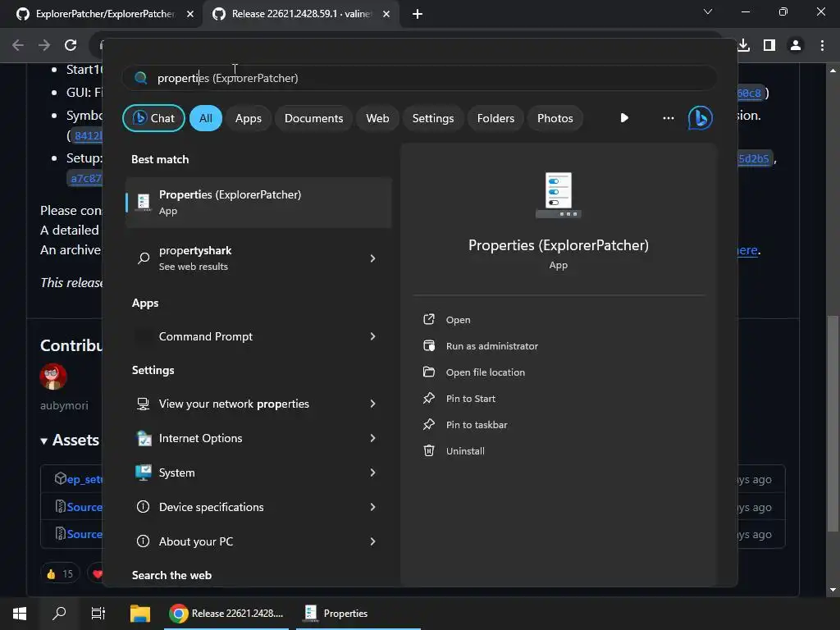Screen dimensions: 840x630
Task: Select the Documents filter tab
Action: tap(313, 118)
